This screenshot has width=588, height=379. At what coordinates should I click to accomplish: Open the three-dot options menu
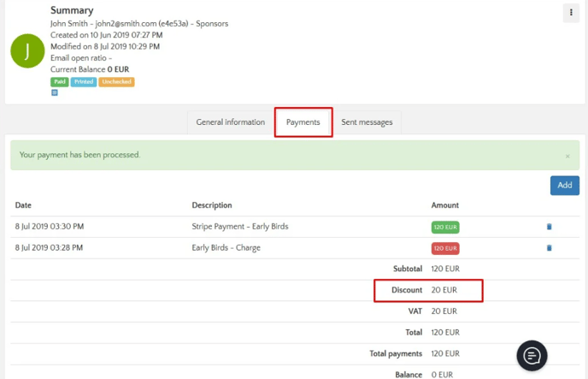[x=569, y=13]
